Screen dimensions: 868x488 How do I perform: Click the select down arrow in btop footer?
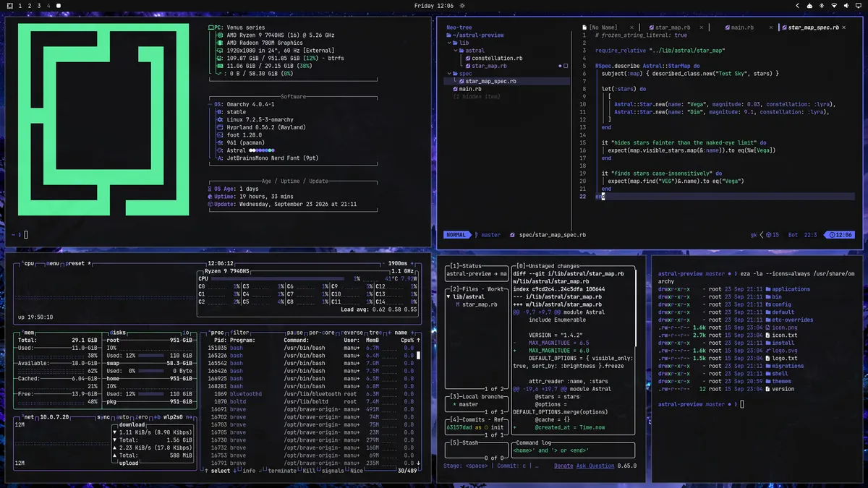pos(235,471)
